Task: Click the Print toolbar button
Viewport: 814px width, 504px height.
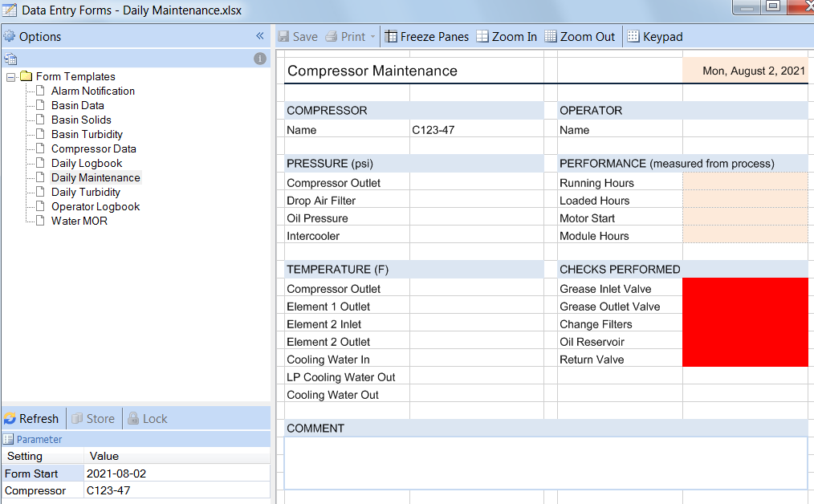Action: [346, 37]
